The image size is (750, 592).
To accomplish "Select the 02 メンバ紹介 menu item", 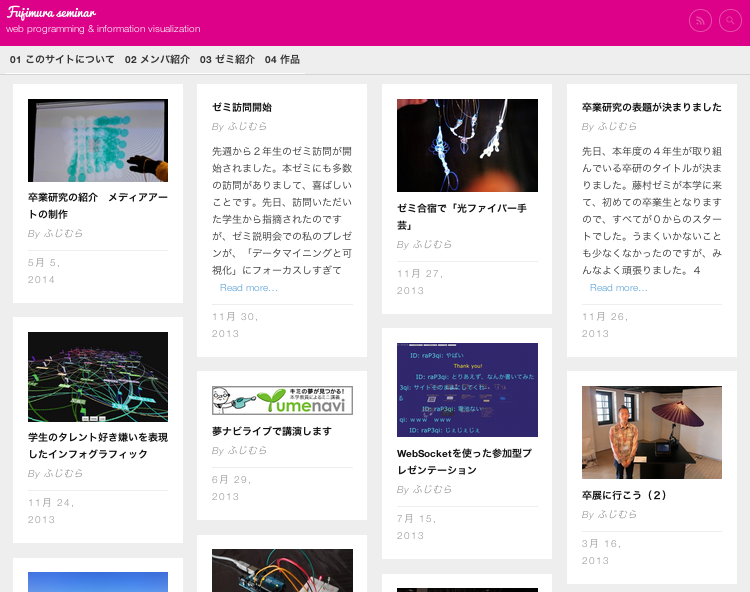I will click(157, 59).
